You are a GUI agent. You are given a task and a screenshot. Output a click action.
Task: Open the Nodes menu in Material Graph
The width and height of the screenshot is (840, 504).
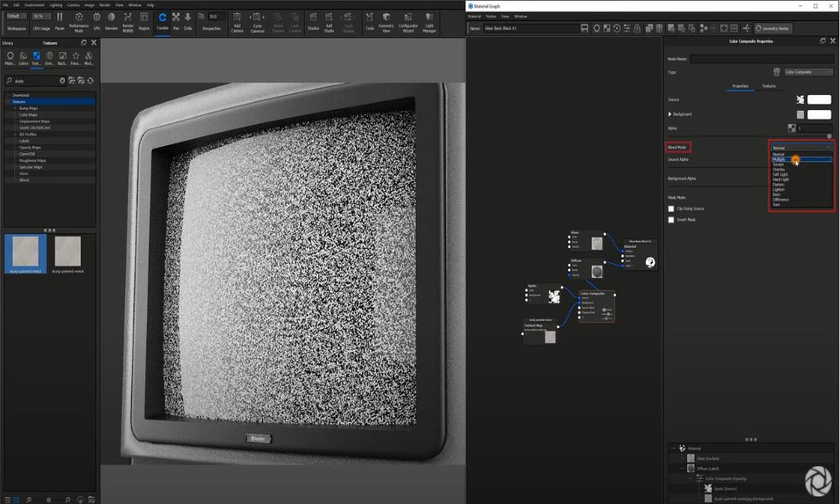491,16
